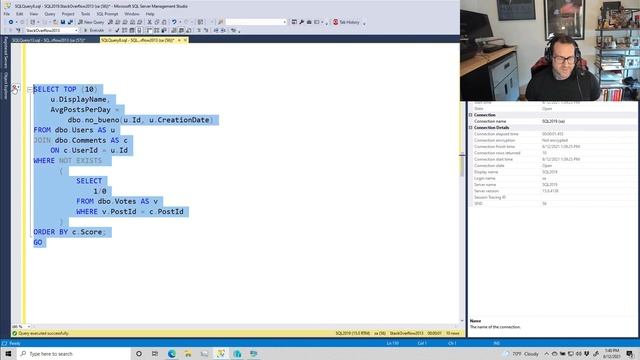Viewport: 640px width, 360px height.
Task: Click the Navigate Back icon
Action: point(11,22)
